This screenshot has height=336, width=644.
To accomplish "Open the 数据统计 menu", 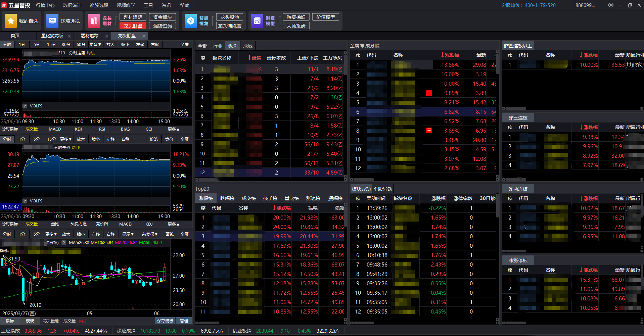I will (72, 5).
